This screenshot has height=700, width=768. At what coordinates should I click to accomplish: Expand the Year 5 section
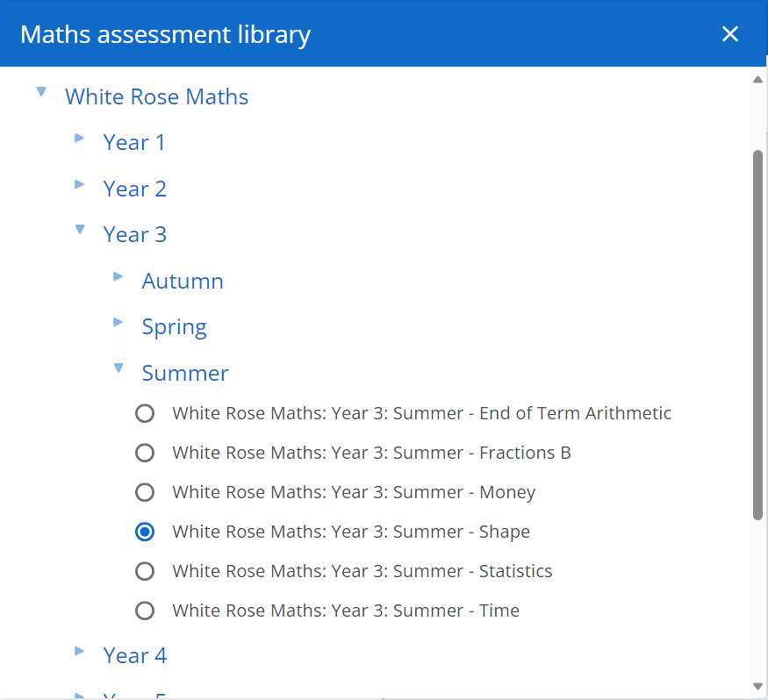point(80,695)
